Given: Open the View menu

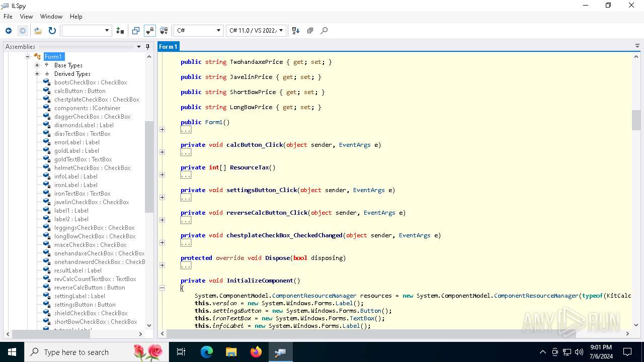Looking at the screenshot, I should tap(26, 17).
